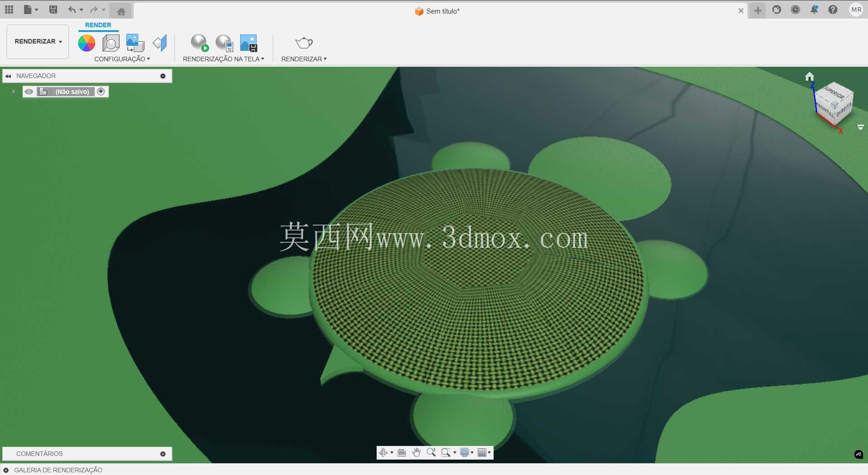Select the Sem título document tab
This screenshot has width=868, height=475.
(437, 11)
